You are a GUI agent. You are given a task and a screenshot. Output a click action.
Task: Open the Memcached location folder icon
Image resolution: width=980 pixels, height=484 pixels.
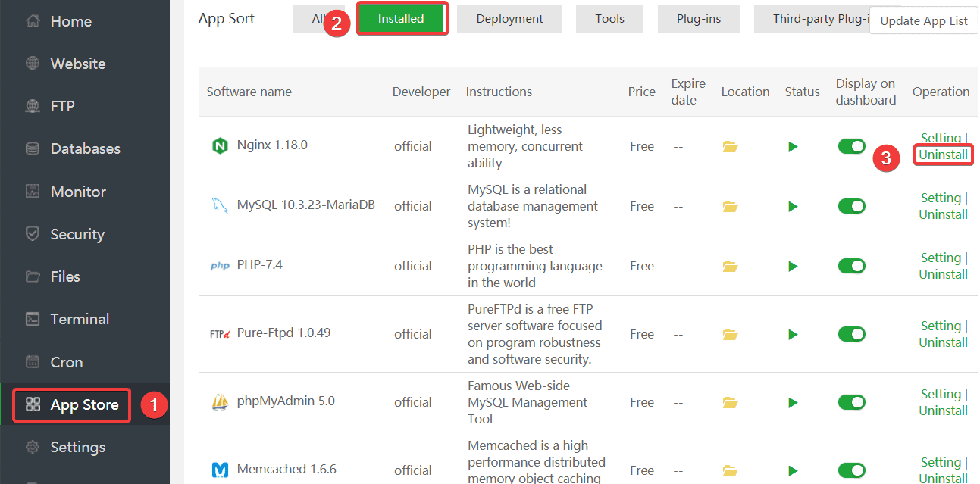[730, 470]
